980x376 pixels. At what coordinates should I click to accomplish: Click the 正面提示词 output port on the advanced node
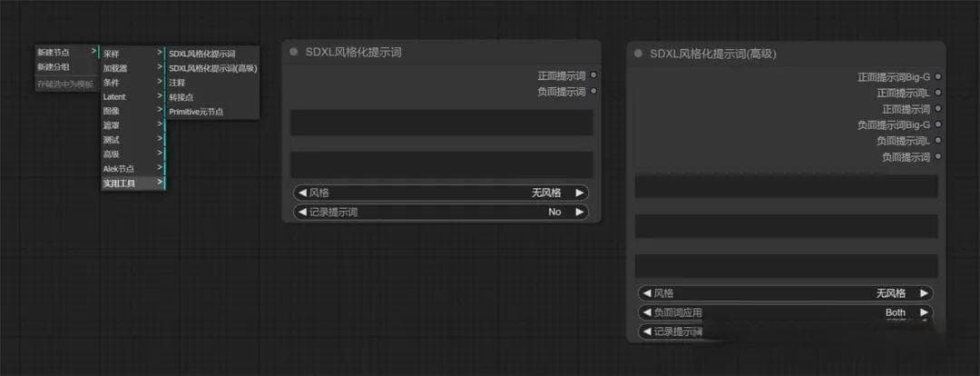click(x=937, y=109)
